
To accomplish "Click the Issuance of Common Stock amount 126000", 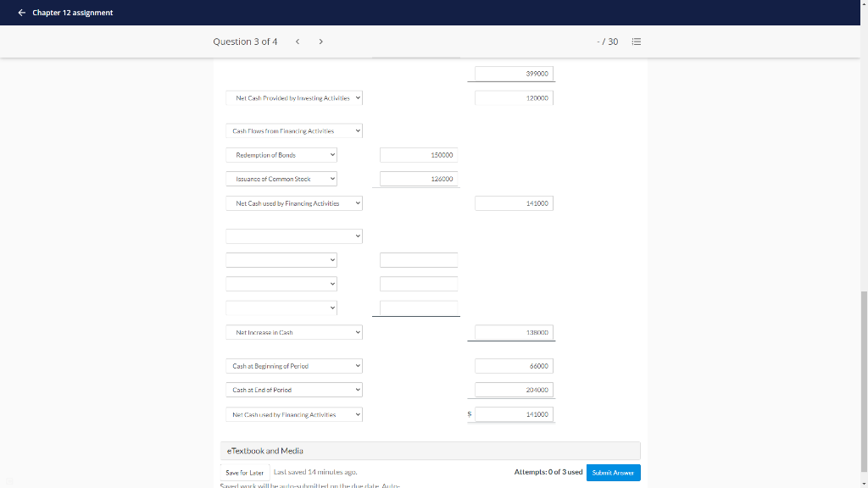I will click(419, 179).
